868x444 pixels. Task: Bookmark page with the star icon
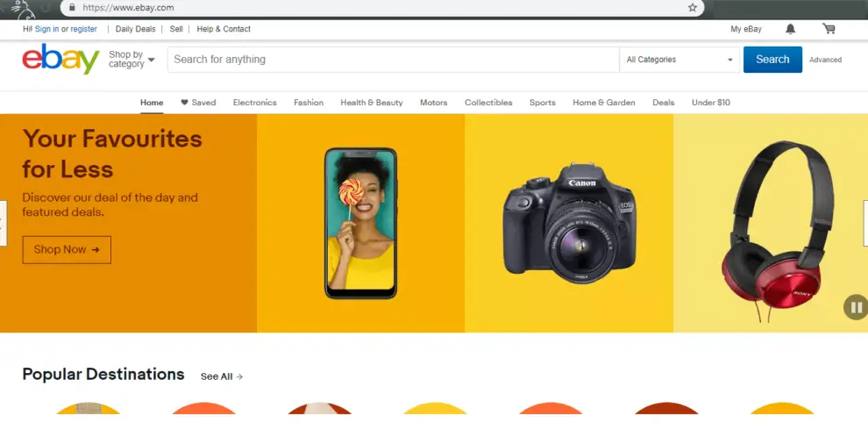click(x=693, y=8)
